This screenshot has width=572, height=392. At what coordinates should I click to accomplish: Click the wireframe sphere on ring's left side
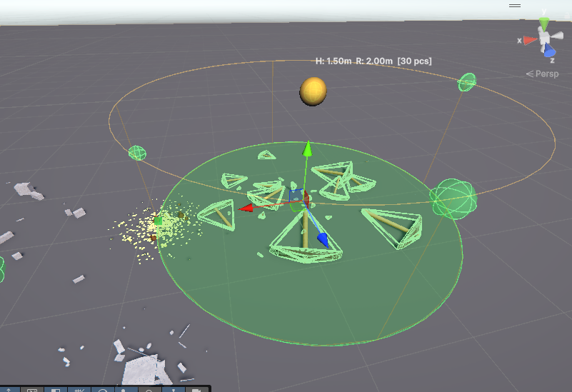[136, 153]
